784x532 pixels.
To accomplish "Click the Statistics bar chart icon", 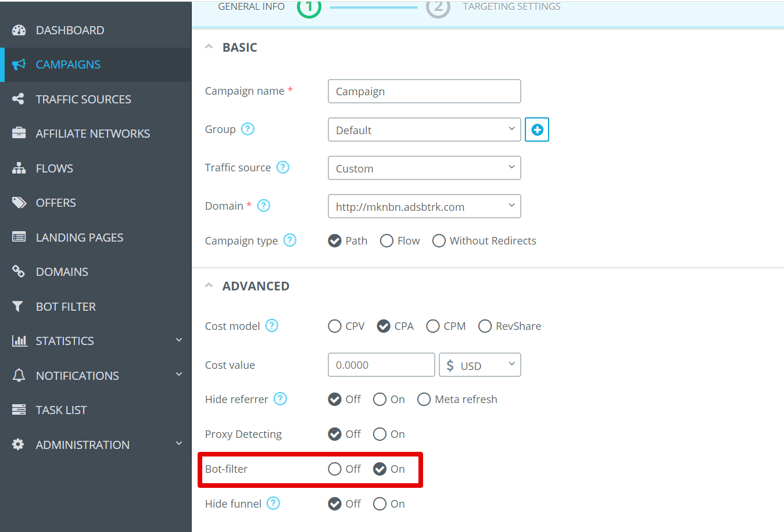I will (x=19, y=341).
